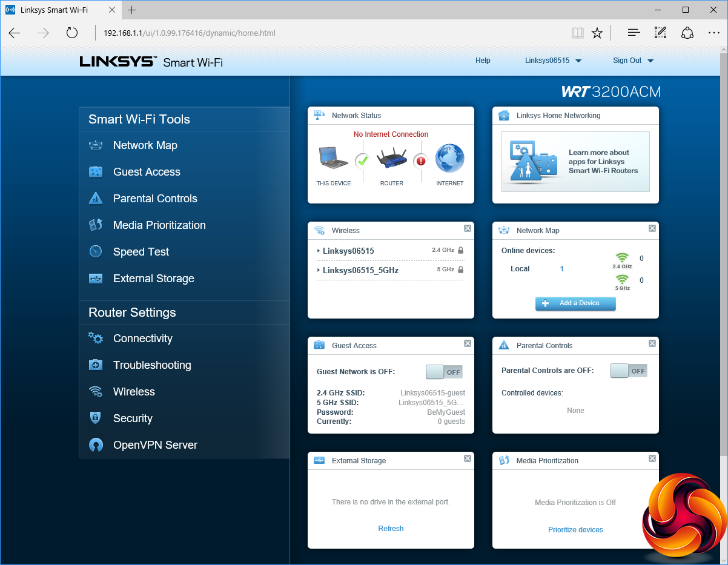Click the red internet error alert icon
This screenshot has width=728, height=565.
421,161
